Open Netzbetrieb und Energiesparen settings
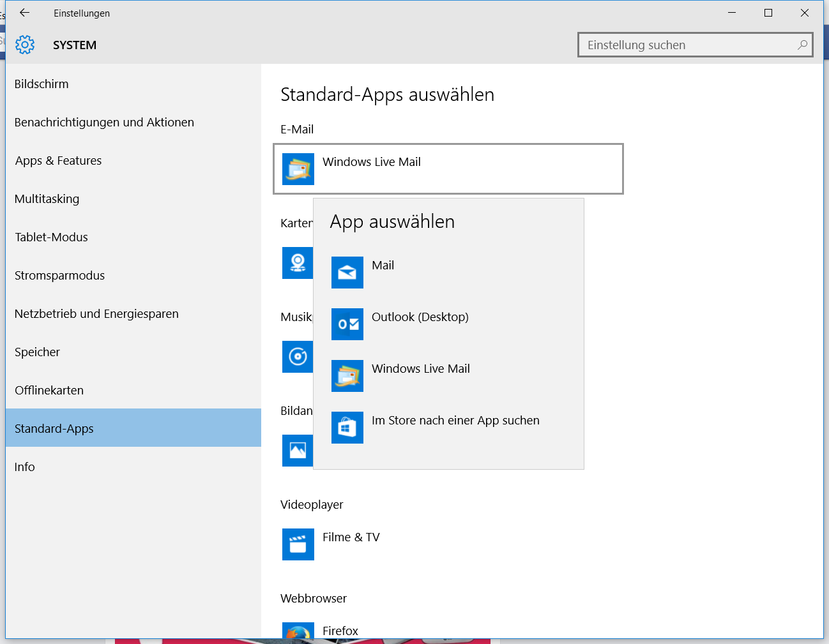The image size is (829, 644). tap(96, 314)
